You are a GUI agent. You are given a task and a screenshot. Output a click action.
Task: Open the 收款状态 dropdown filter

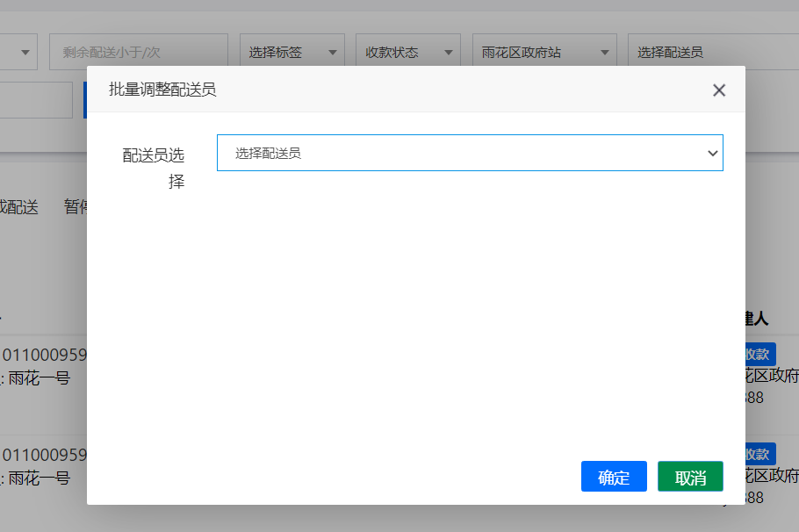pyautogui.click(x=411, y=53)
